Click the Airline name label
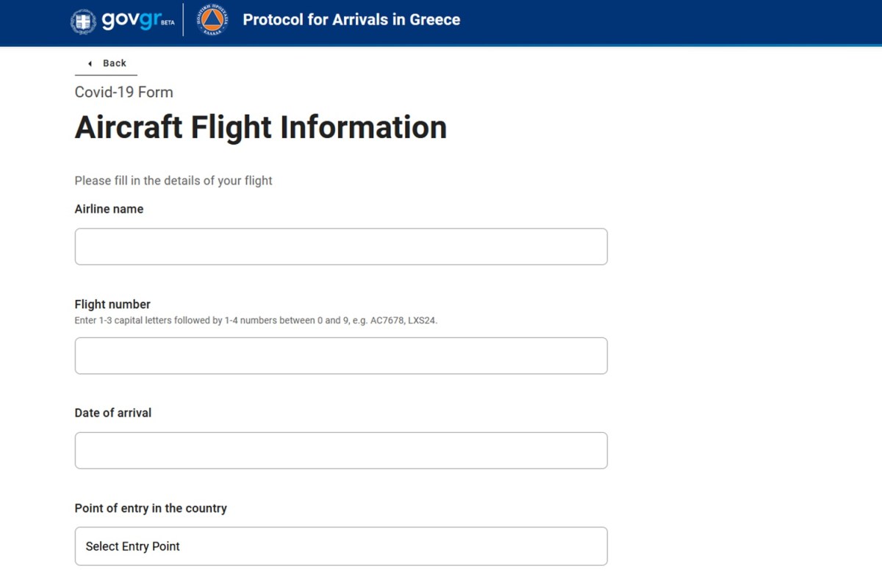 pos(109,209)
